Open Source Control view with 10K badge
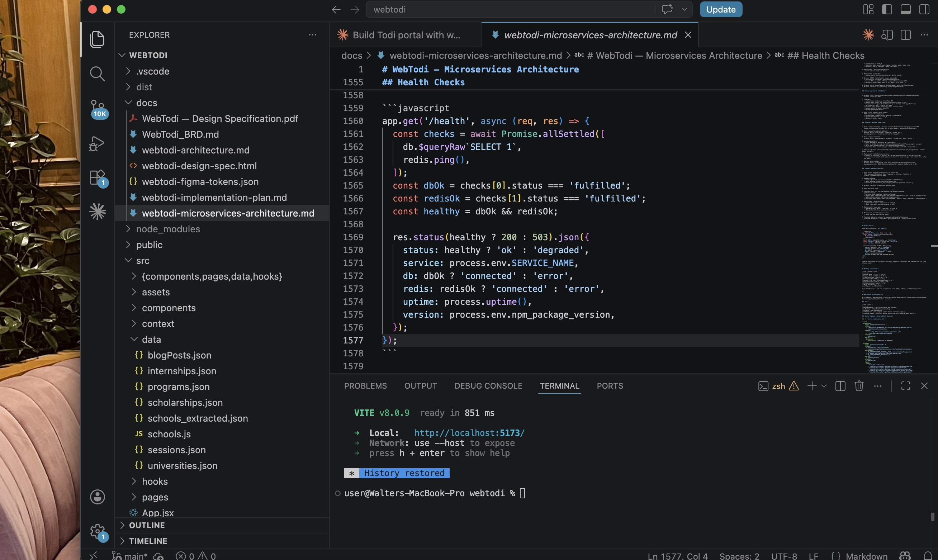The height and width of the screenshot is (560, 938). (x=97, y=108)
